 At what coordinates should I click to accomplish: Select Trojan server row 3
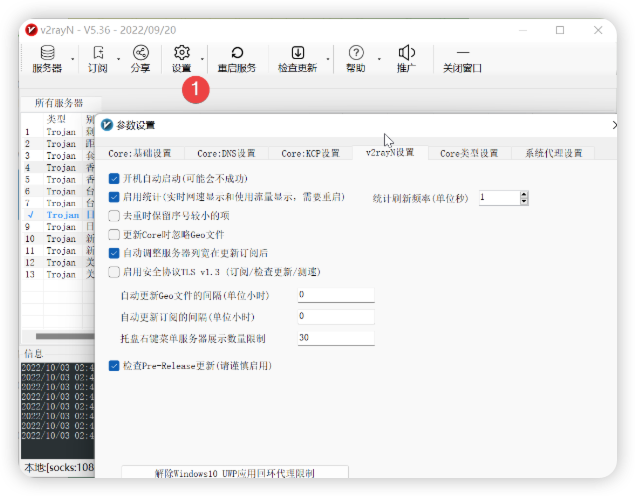(58, 155)
